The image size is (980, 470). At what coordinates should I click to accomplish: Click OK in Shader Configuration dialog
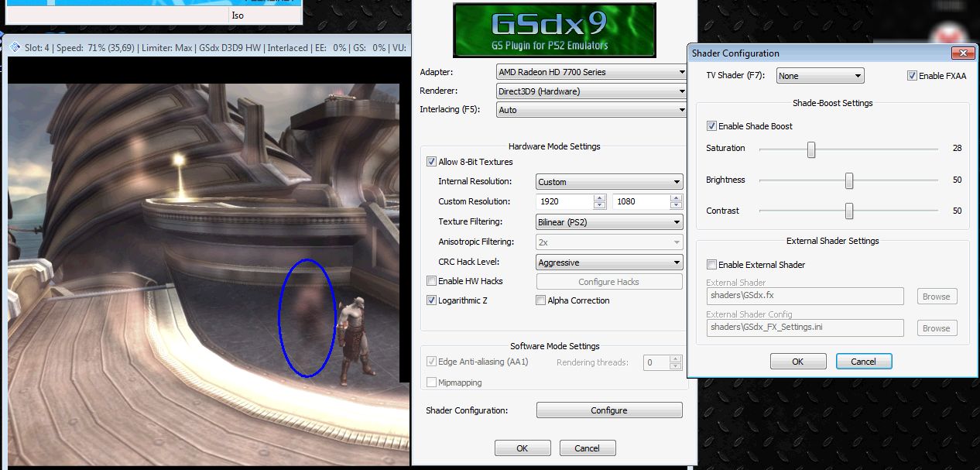[x=798, y=361]
